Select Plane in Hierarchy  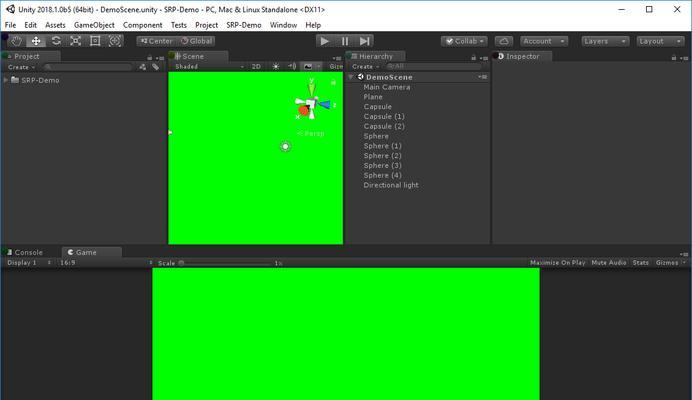[373, 97]
